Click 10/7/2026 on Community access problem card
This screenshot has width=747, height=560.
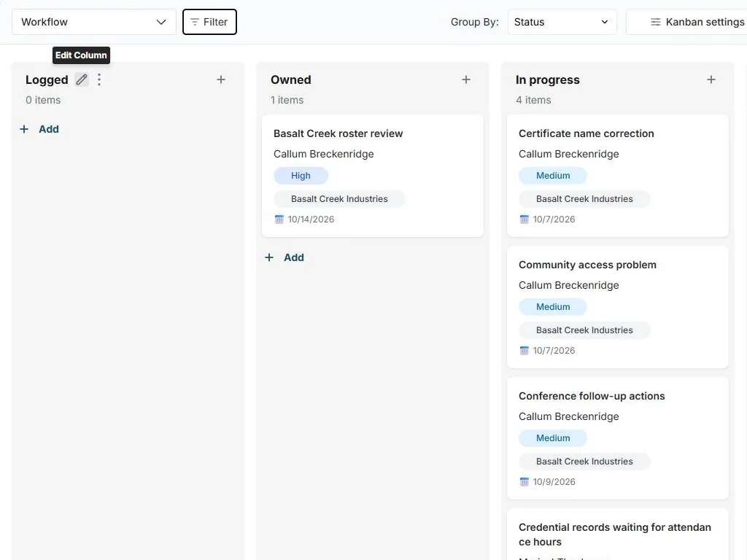click(554, 351)
